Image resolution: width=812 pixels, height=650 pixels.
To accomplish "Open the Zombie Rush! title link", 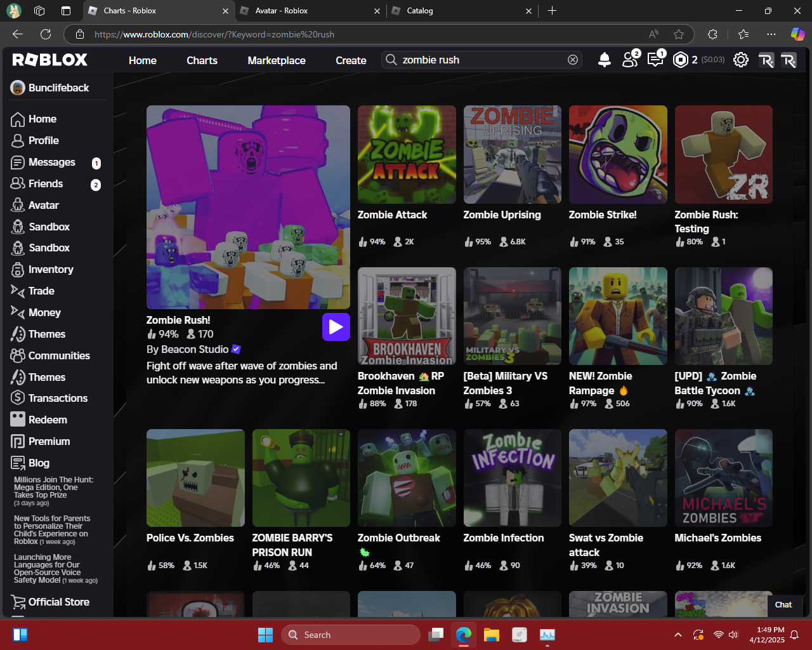I will pyautogui.click(x=178, y=320).
